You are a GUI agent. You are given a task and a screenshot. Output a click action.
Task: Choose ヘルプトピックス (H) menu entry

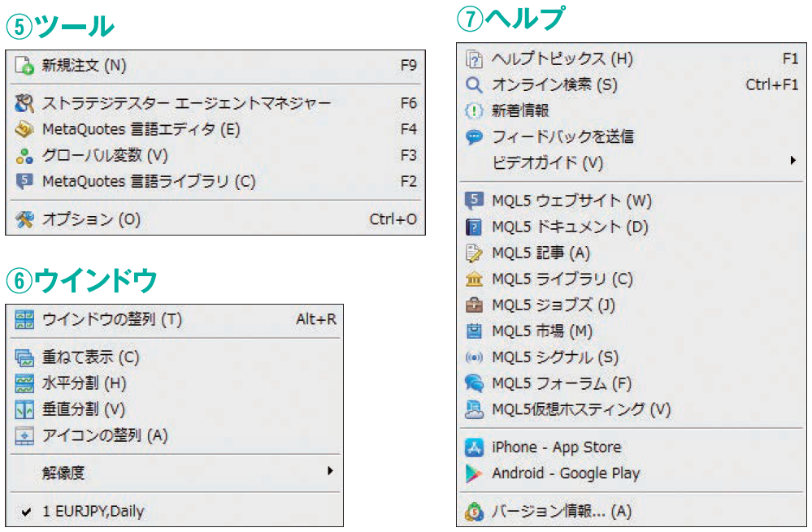pyautogui.click(x=632, y=59)
